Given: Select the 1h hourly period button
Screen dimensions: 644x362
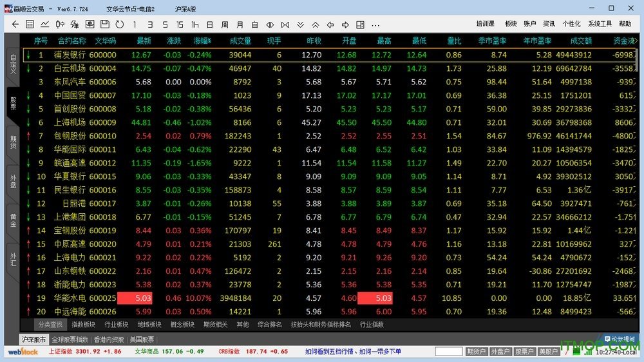Looking at the screenshot, I should tap(194, 24).
